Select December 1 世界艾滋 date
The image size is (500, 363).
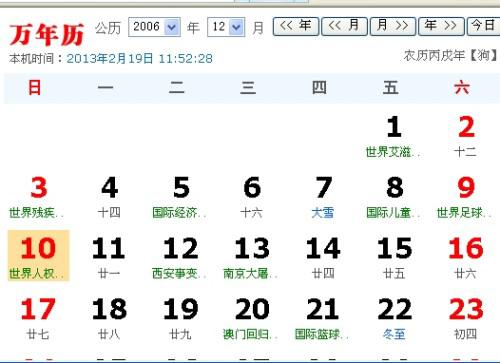coord(394,136)
